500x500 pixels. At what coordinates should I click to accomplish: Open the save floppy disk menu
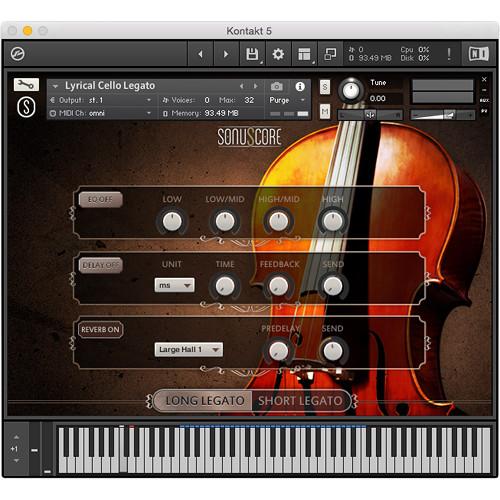[252, 54]
